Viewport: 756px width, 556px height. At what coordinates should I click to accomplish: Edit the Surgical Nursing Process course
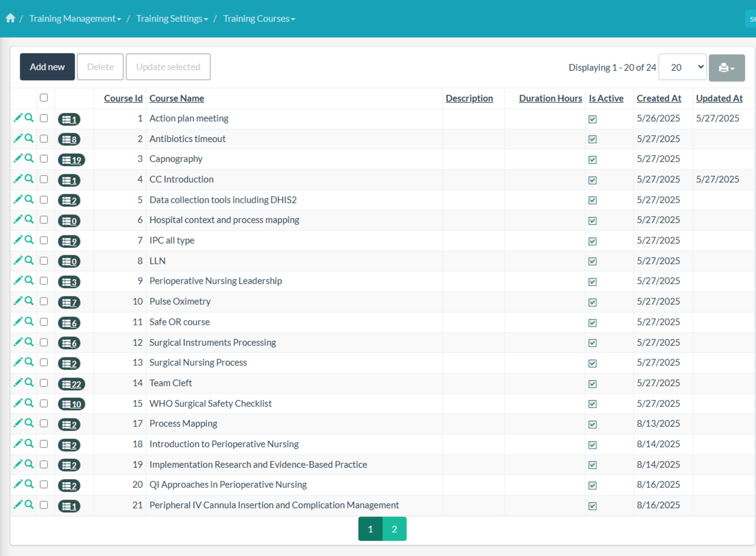pos(18,362)
